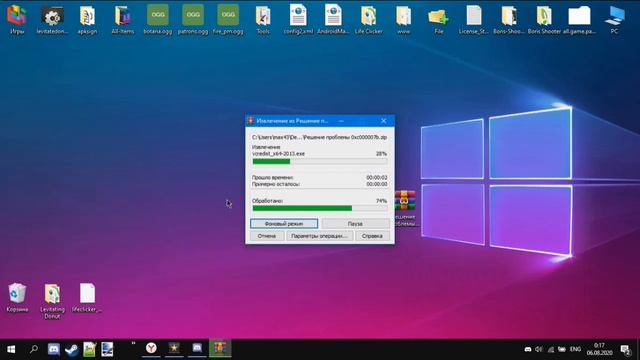This screenshot has height=360, width=640.
Task: Open taskbar search magnifier
Action: click(x=33, y=349)
